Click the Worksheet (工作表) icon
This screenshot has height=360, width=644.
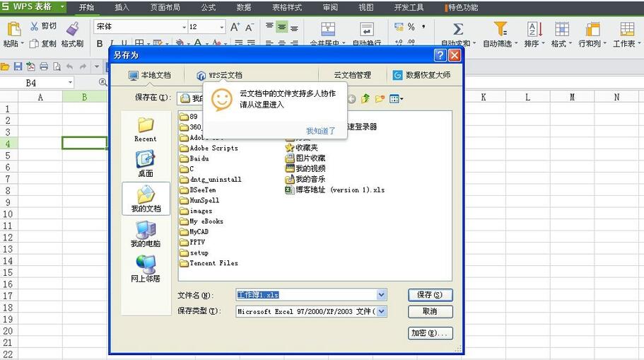(x=627, y=29)
